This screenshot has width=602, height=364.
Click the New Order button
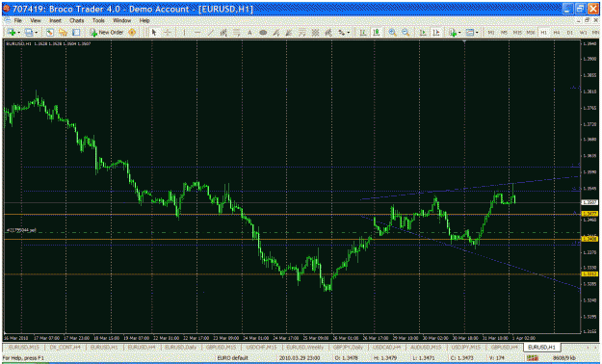pos(107,33)
